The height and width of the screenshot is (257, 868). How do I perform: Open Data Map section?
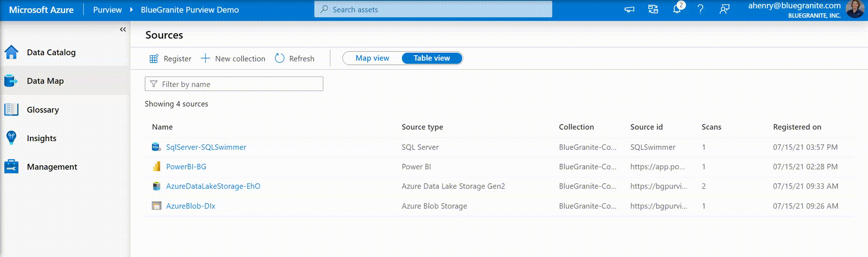(45, 81)
